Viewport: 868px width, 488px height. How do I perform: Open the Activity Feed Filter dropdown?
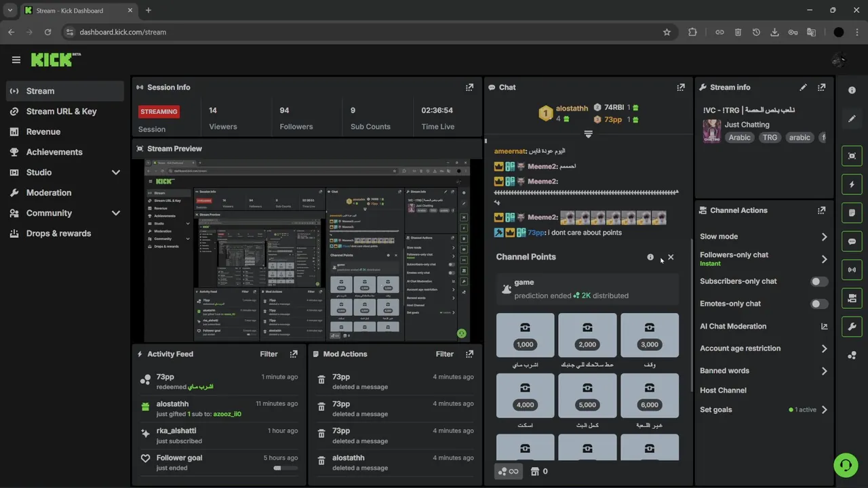(269, 354)
